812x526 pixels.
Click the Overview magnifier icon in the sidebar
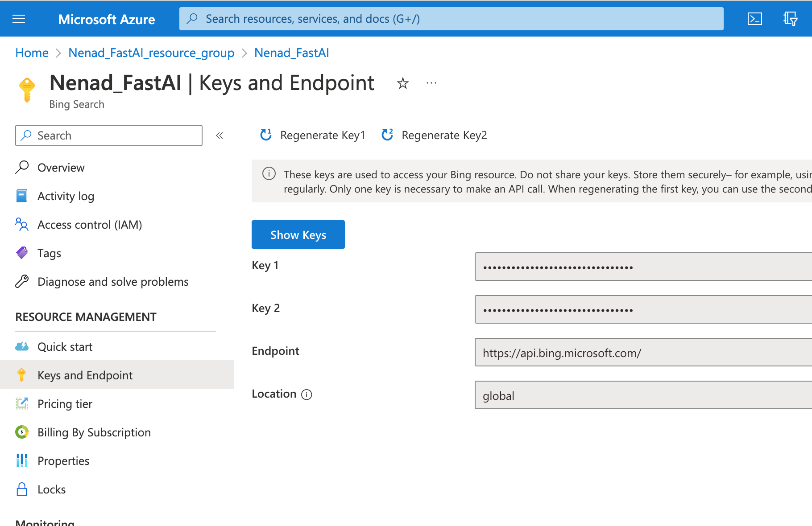click(22, 167)
